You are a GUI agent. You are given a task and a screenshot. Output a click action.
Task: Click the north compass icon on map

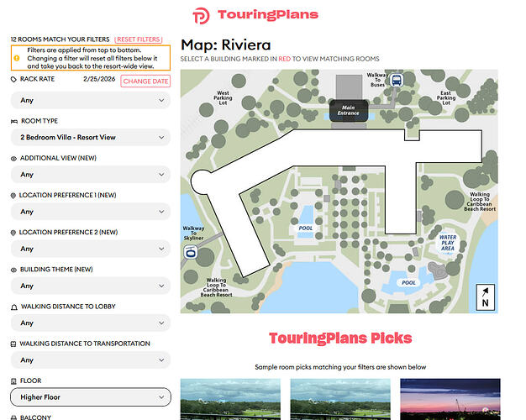(x=486, y=298)
